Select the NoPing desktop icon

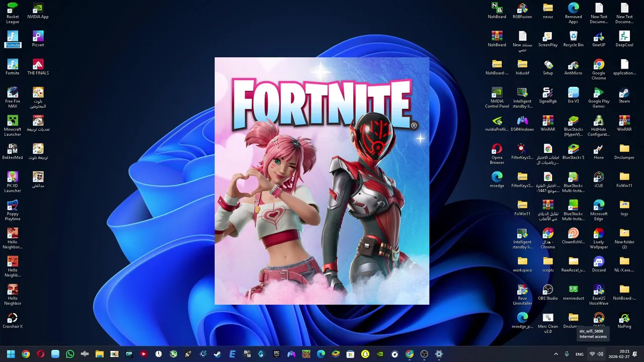(x=624, y=320)
